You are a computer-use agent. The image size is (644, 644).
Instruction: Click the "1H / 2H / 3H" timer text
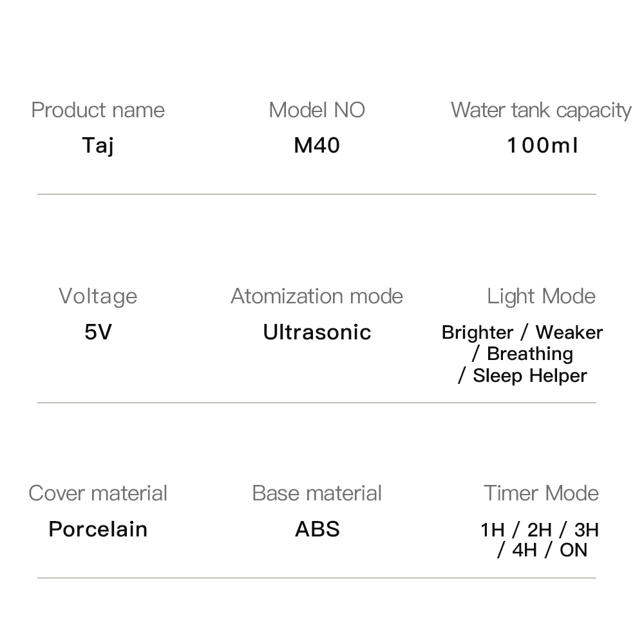point(540,530)
